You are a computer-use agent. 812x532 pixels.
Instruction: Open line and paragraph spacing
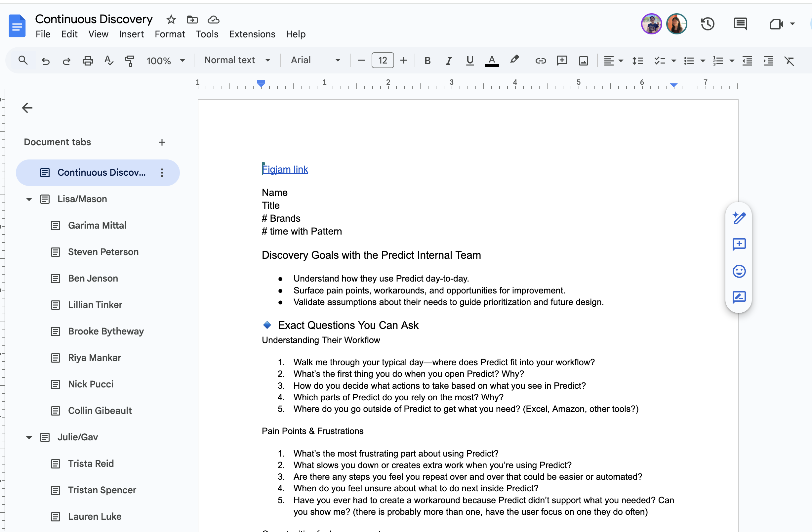(x=637, y=61)
